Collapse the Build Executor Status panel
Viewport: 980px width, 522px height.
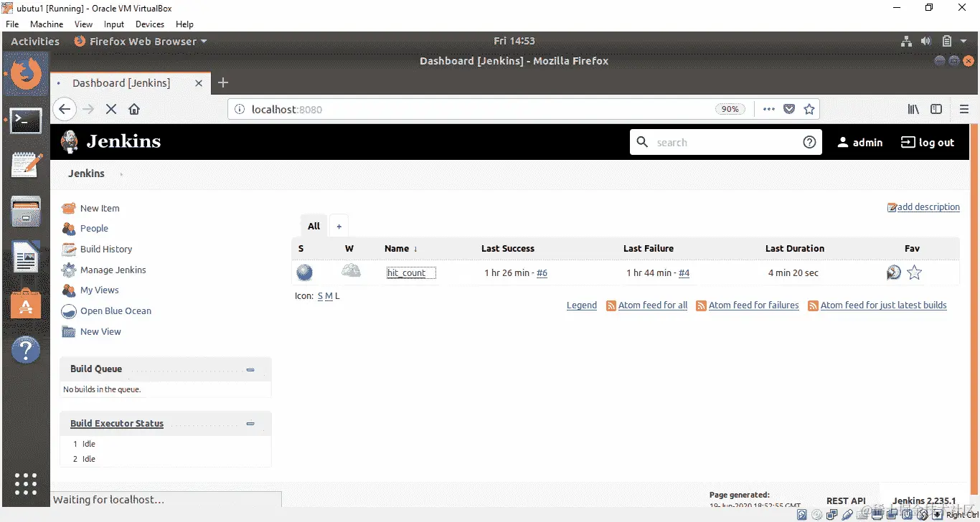(250, 424)
